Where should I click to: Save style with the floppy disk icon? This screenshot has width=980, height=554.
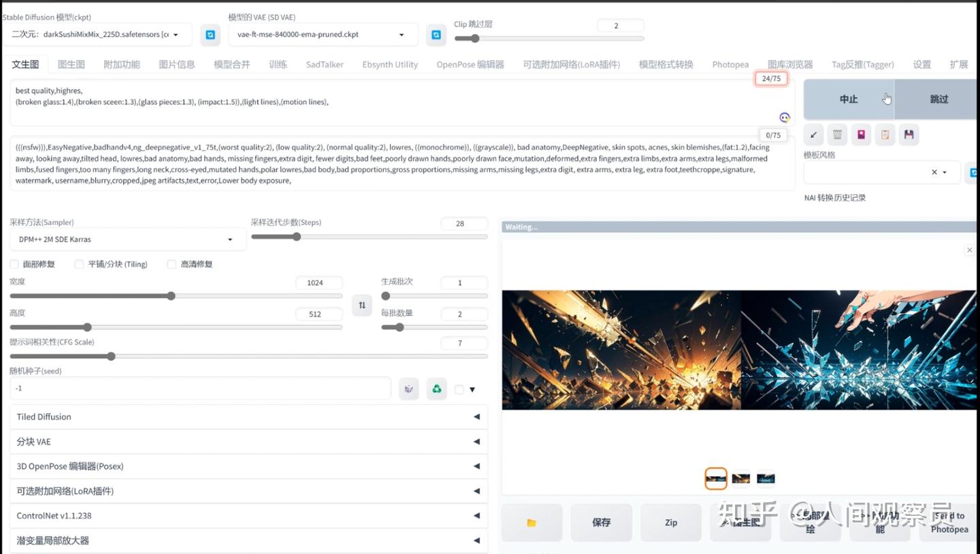(909, 135)
